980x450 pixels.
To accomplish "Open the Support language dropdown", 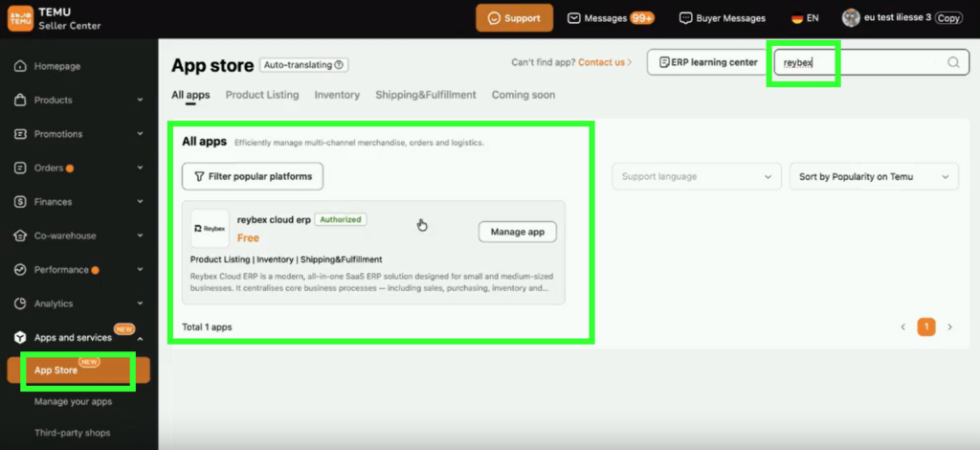I will point(697,177).
